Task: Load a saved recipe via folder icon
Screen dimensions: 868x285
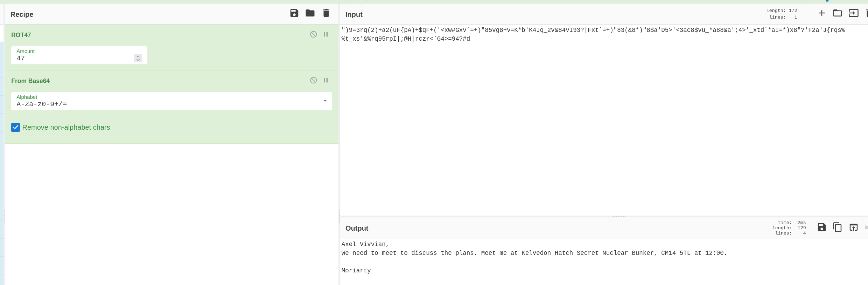Action: tap(310, 13)
